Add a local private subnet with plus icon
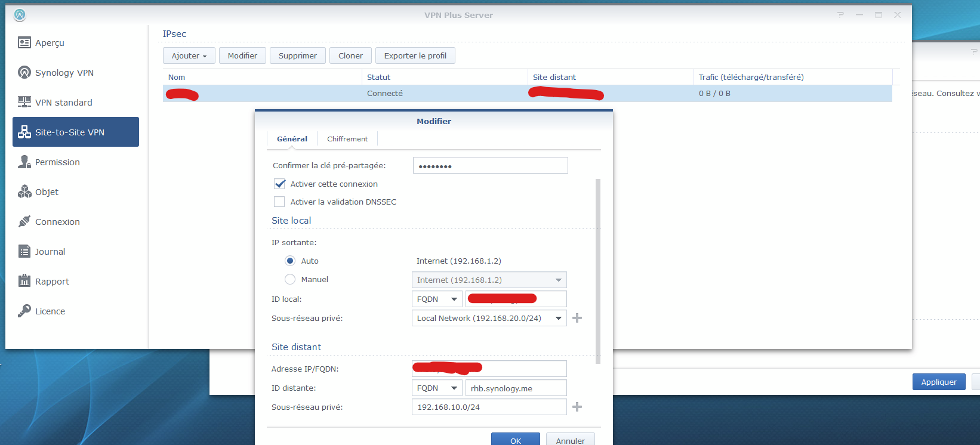The width and height of the screenshot is (980, 445). click(x=577, y=318)
